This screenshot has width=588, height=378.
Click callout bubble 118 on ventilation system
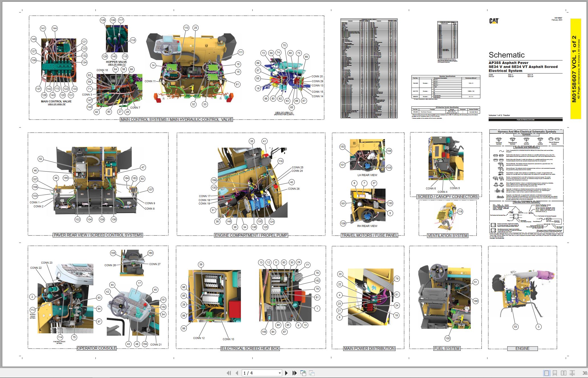click(460, 211)
